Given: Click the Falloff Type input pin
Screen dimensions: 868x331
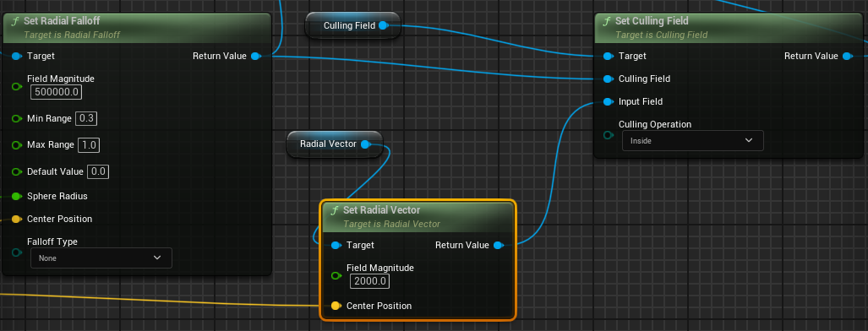Looking at the screenshot, I should pyautogui.click(x=17, y=252).
